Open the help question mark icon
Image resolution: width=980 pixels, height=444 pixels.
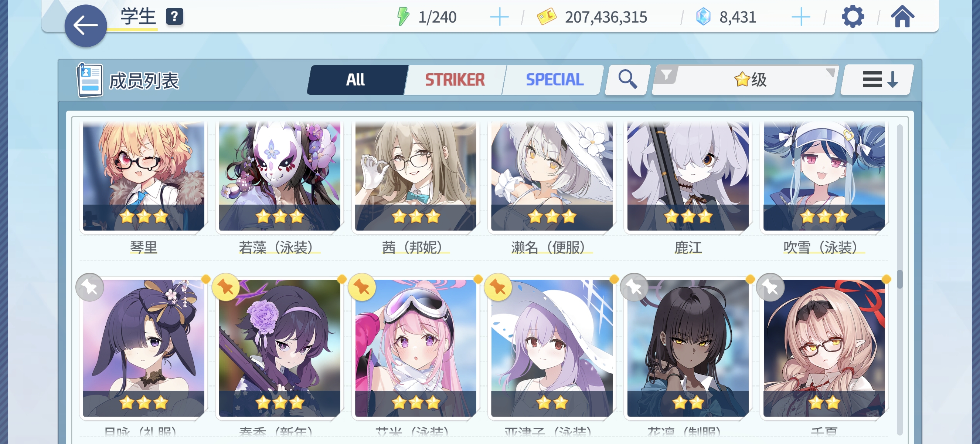click(x=175, y=17)
